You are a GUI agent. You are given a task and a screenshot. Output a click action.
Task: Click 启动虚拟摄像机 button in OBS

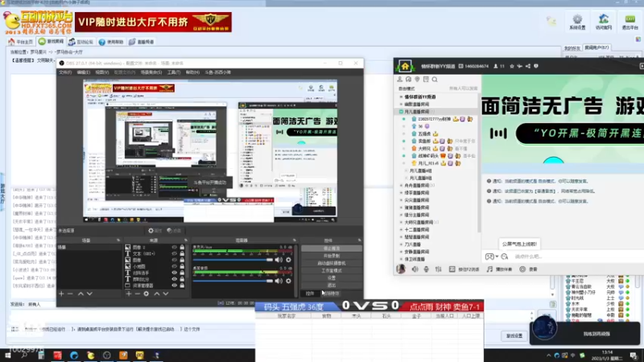332,263
